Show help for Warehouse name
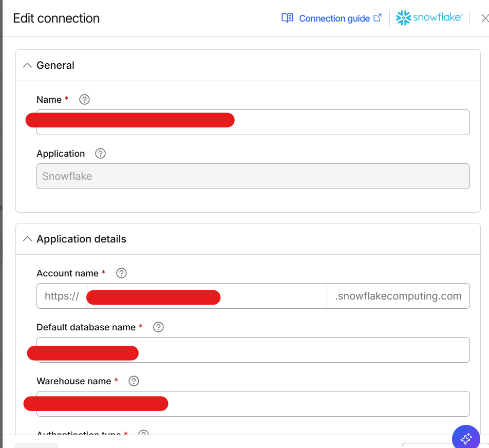This screenshot has width=489, height=448. (x=134, y=381)
